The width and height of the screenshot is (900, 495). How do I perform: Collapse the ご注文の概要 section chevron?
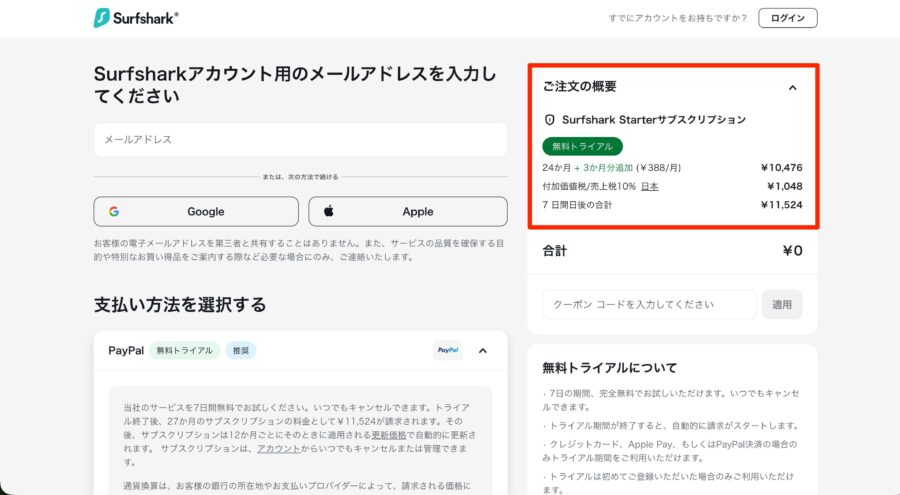point(792,88)
